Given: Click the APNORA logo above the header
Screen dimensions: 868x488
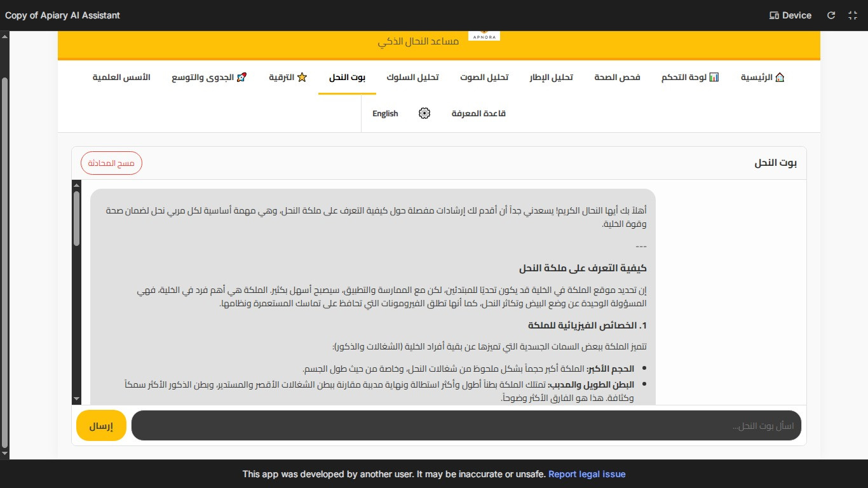Looking at the screenshot, I should point(484,35).
